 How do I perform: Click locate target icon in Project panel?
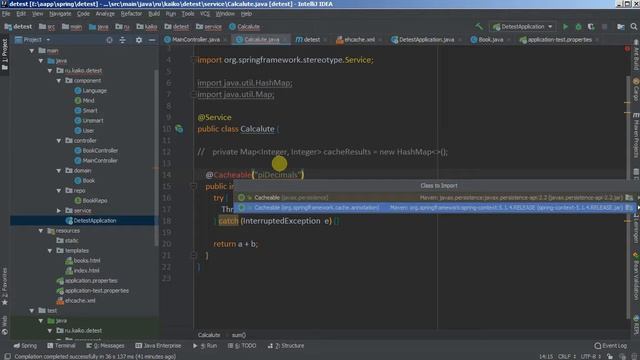coord(109,40)
